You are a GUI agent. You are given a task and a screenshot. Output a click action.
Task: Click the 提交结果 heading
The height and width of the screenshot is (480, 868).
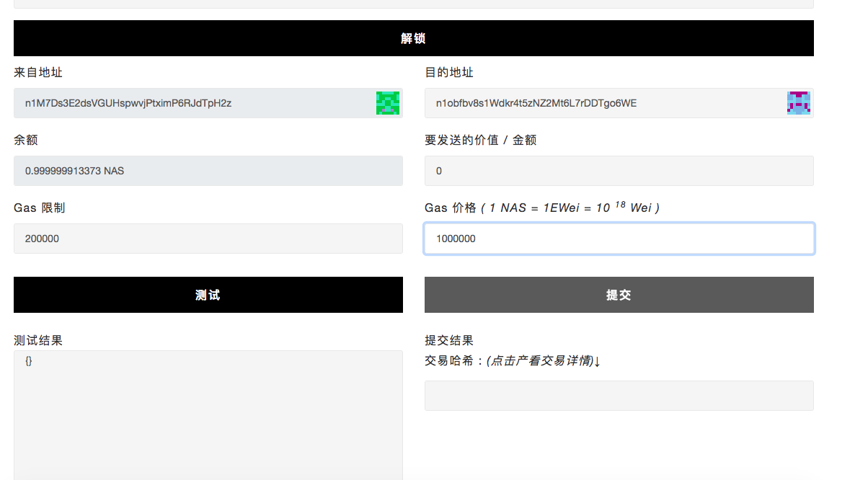tap(449, 340)
